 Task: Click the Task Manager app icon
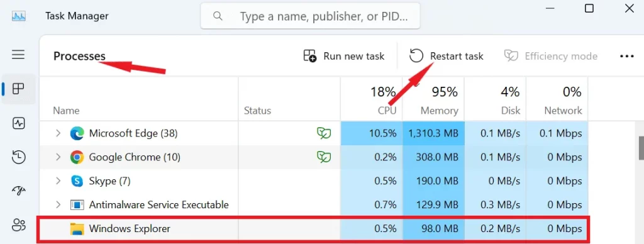pos(19,16)
